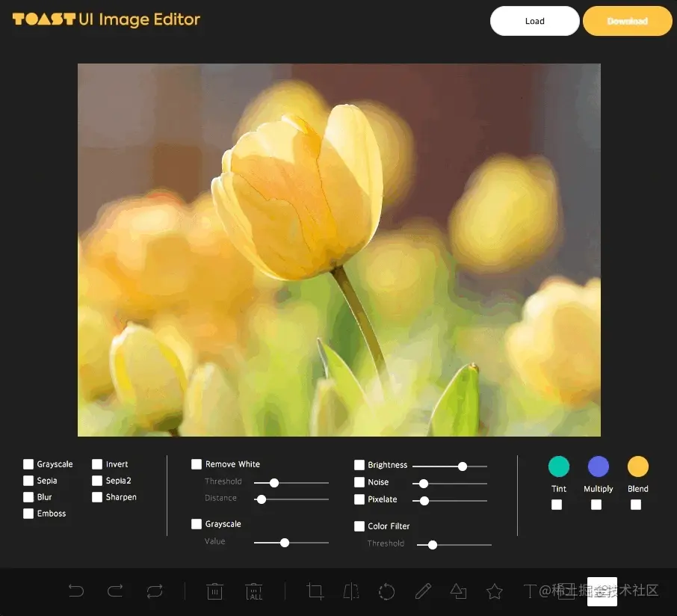Tick the checkbox under Multiply
This screenshot has width=677, height=616.
point(596,504)
